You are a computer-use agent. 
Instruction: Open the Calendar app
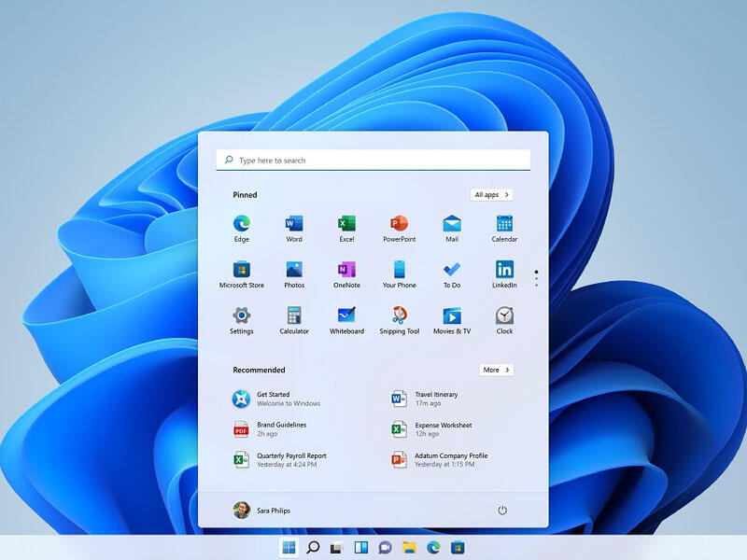pos(504,228)
